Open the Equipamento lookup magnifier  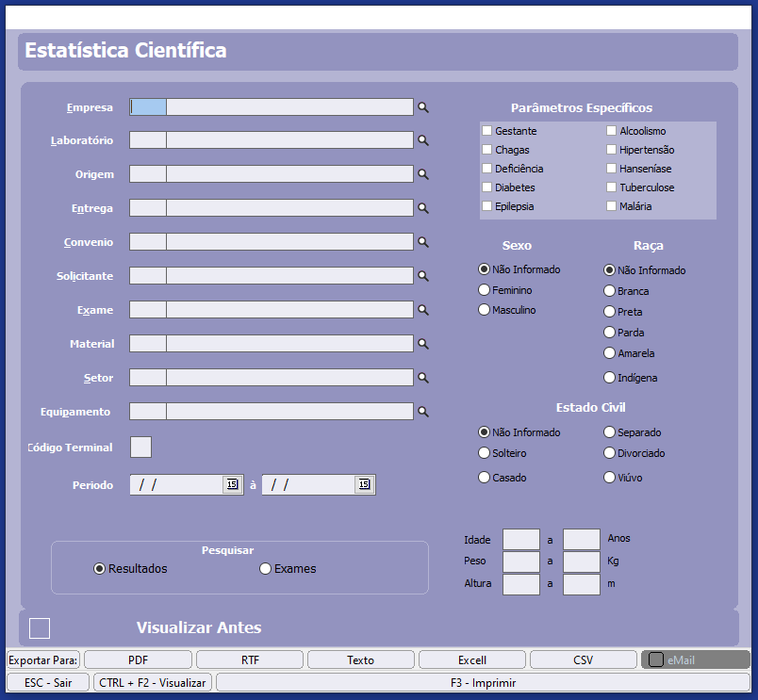pos(423,412)
